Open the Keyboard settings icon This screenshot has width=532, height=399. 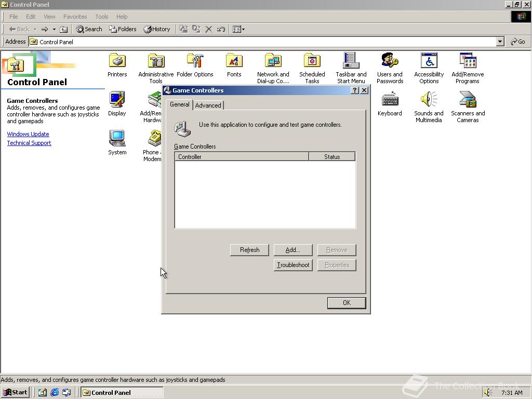coord(390,100)
